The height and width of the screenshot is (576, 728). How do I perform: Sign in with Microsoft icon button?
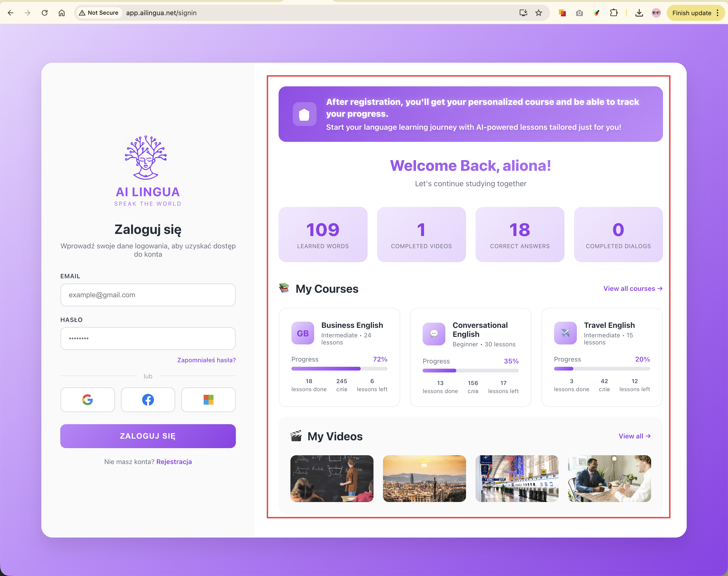[x=208, y=400]
